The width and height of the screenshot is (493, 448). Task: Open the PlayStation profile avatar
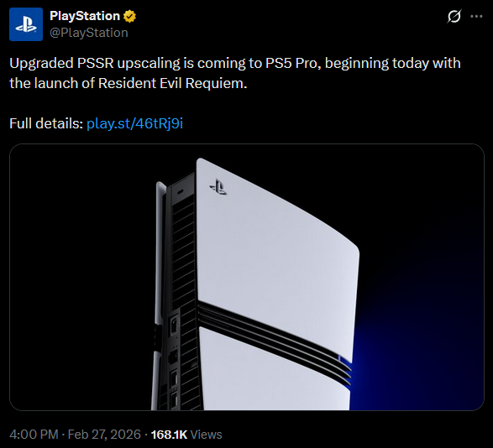[26, 24]
